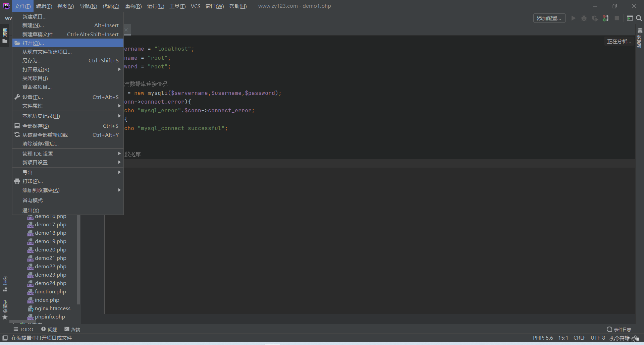Click the PhpStorm logo icon in title bar
The height and width of the screenshot is (345, 644).
tap(6, 6)
